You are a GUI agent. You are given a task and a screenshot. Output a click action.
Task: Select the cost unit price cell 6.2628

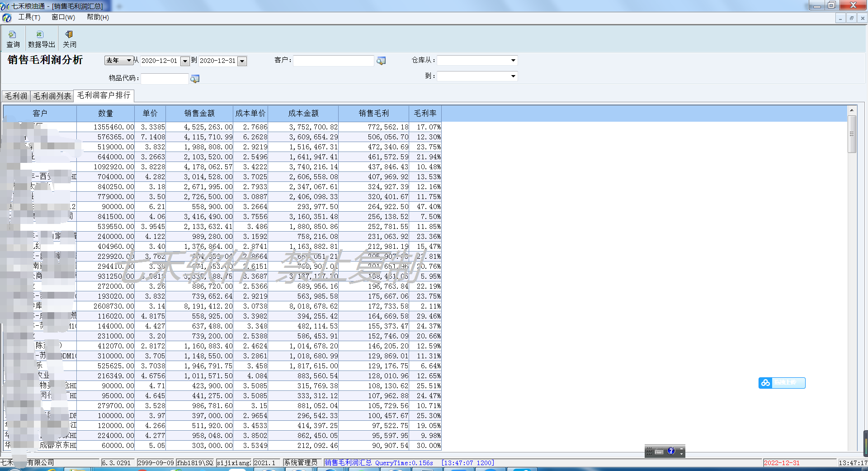click(250, 137)
